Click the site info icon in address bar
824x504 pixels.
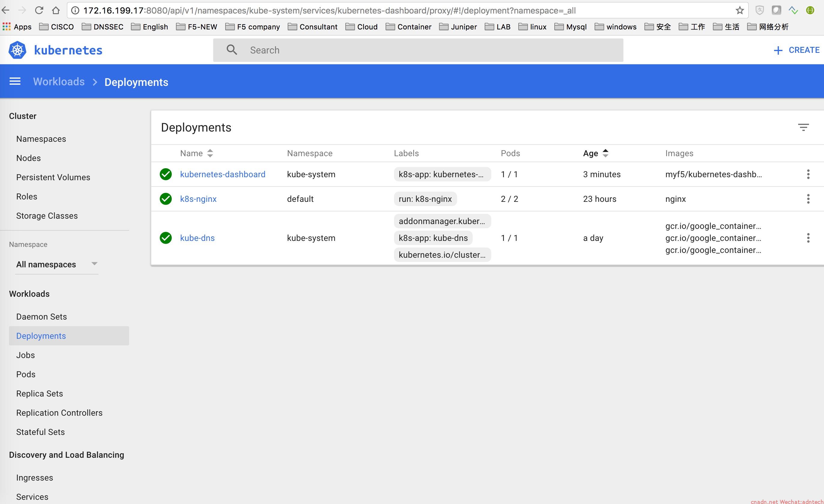click(75, 11)
